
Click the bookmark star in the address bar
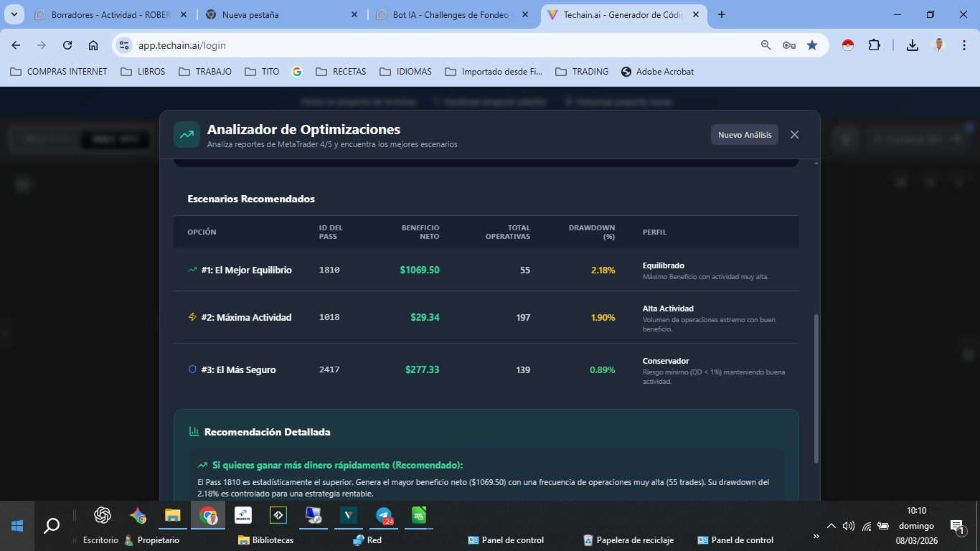[812, 45]
